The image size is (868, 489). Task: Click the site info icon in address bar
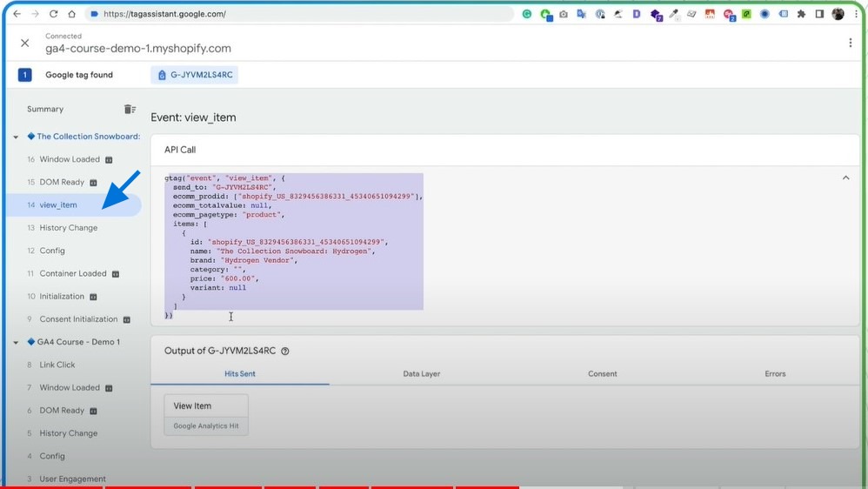(95, 14)
